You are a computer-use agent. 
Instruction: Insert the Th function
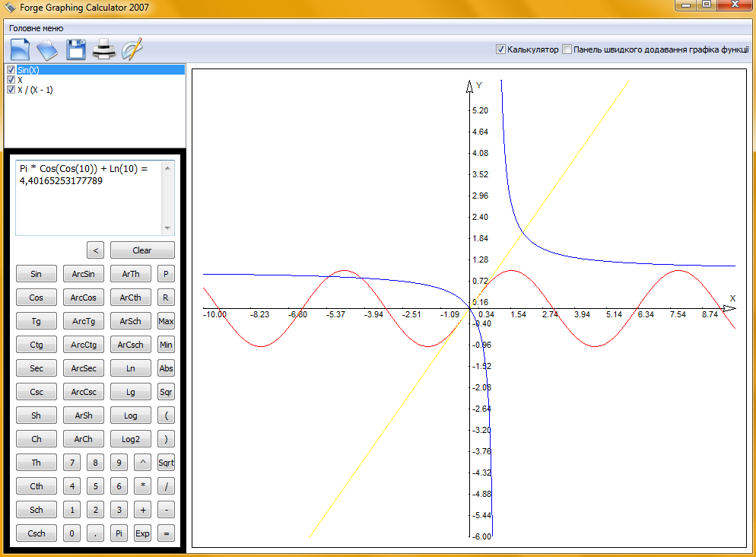click(37, 463)
